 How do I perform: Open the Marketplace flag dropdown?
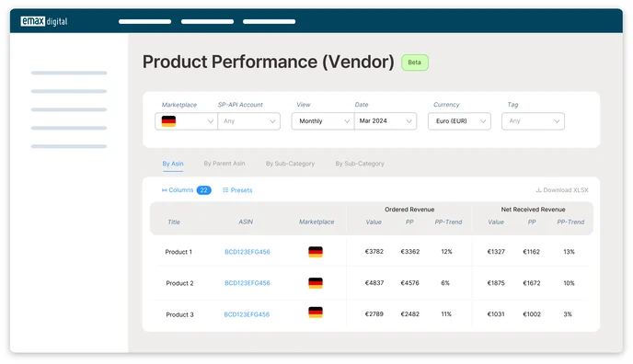tap(186, 121)
